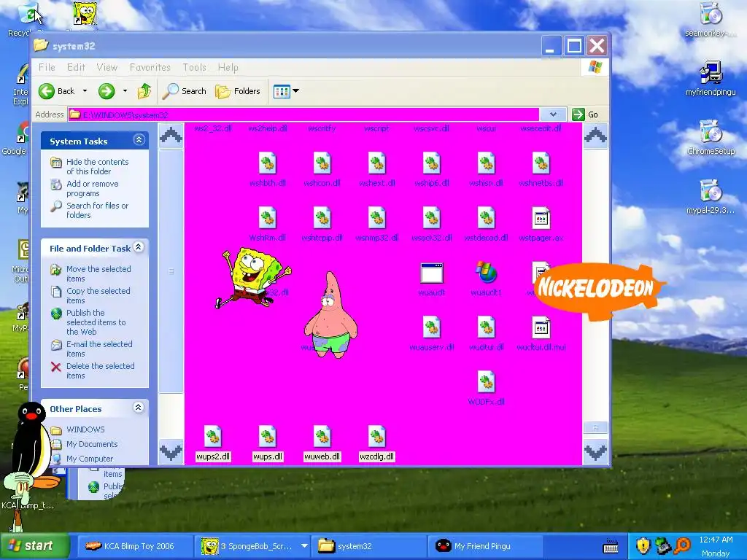Select the WshRm.dll file icon

(267, 218)
